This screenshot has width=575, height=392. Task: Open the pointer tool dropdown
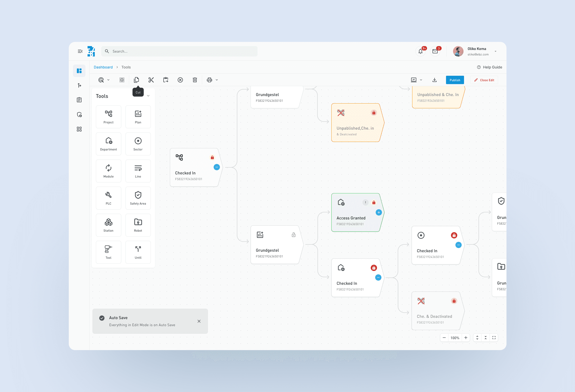[108, 80]
